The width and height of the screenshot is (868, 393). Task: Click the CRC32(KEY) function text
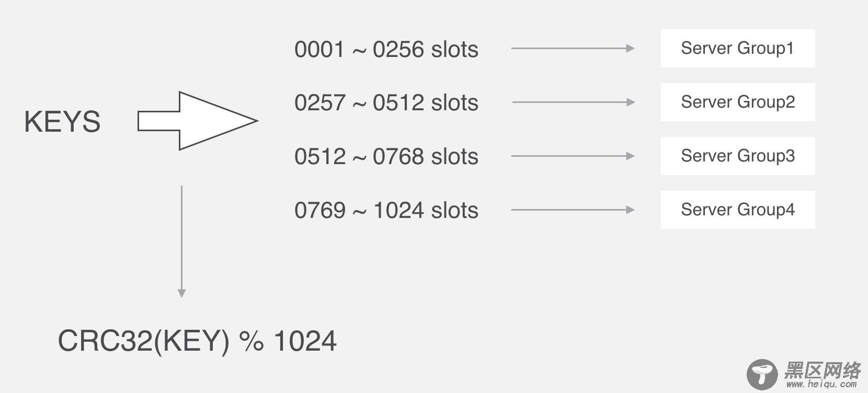pos(143,341)
